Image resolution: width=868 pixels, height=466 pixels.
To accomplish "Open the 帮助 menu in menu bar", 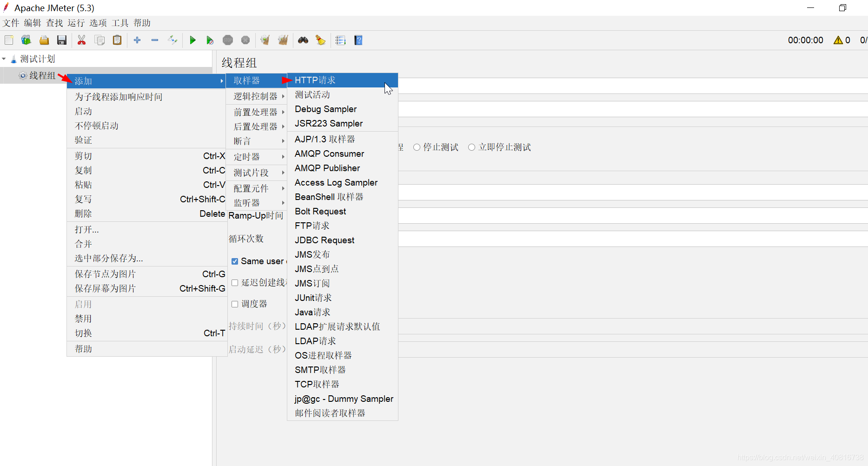I will point(142,23).
